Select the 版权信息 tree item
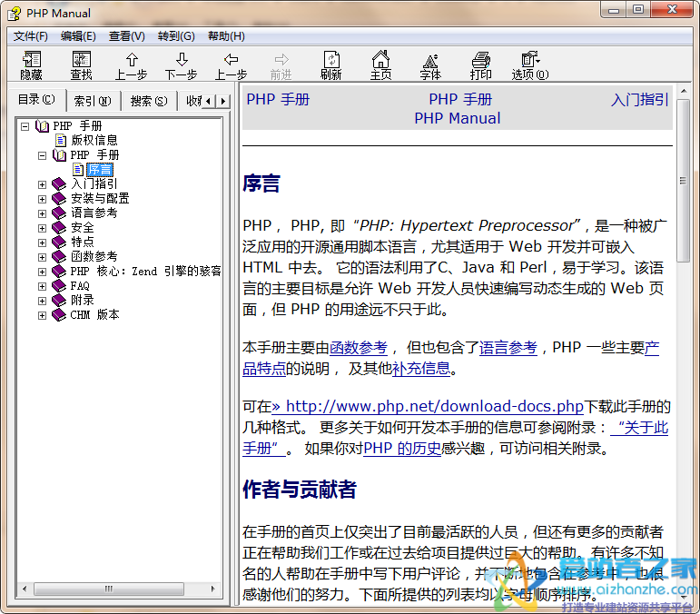Image resolution: width=700 pixels, height=614 pixels. [x=94, y=141]
